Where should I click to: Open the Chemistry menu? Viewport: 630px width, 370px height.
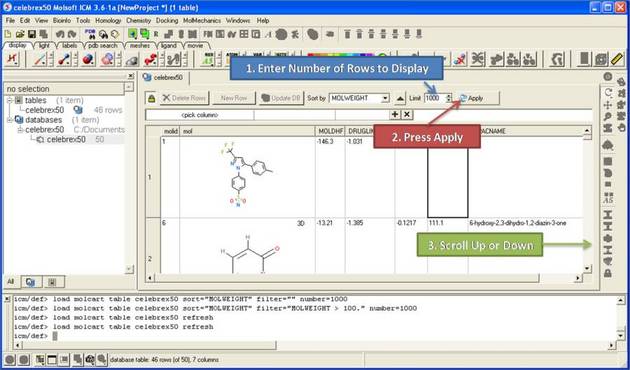(138, 20)
